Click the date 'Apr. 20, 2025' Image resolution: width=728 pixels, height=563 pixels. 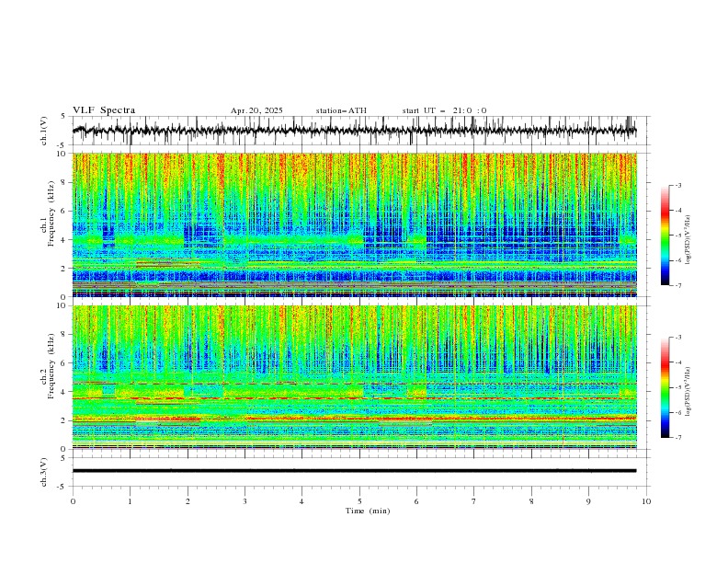(x=256, y=110)
